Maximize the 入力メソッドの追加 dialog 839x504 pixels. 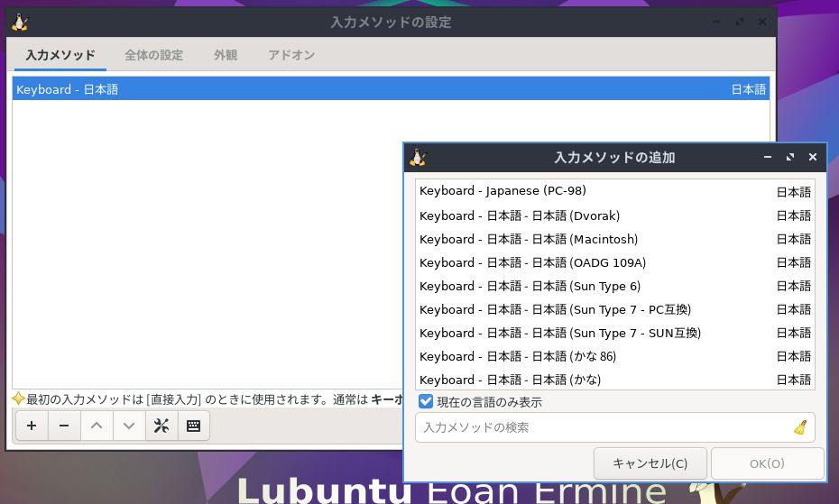(x=789, y=157)
